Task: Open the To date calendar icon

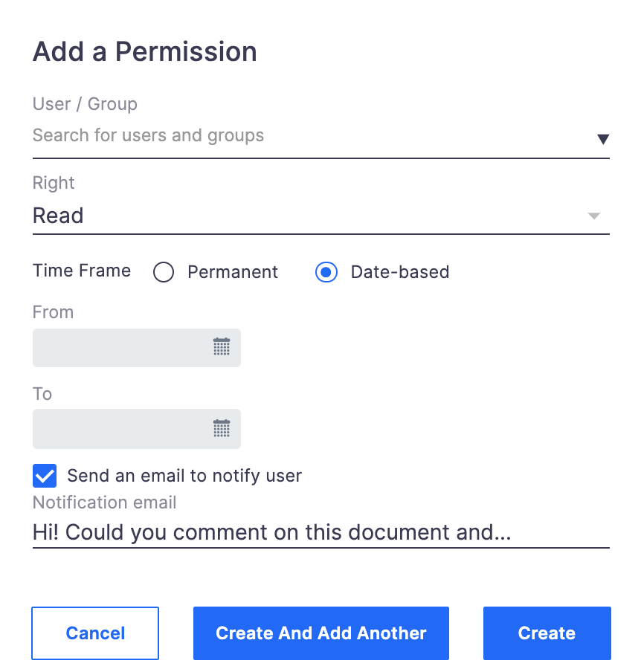Action: click(x=222, y=428)
